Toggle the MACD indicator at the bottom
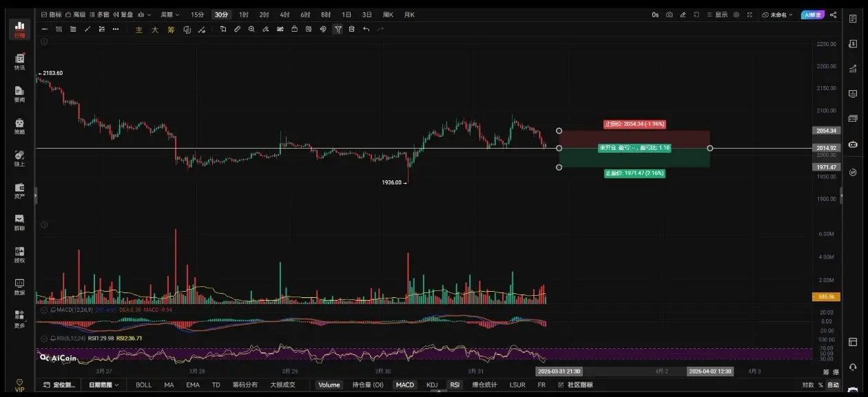Screen dimensions: 868x397 coord(405,385)
